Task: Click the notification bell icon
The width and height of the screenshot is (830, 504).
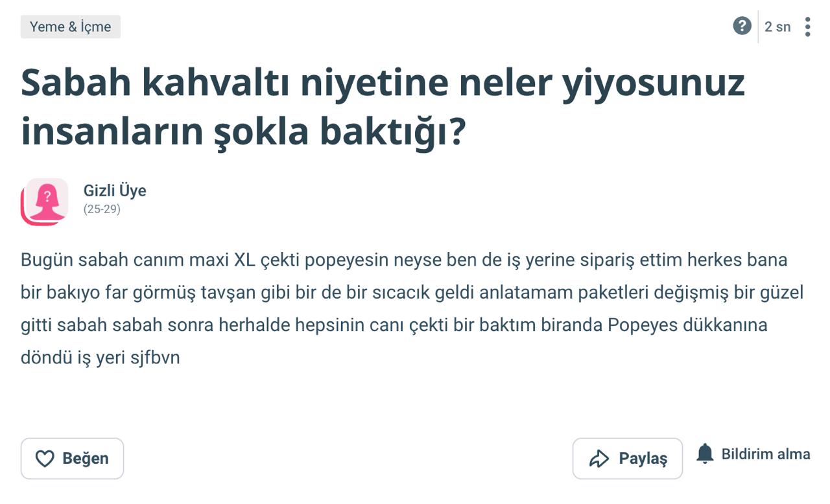Action: click(705, 453)
